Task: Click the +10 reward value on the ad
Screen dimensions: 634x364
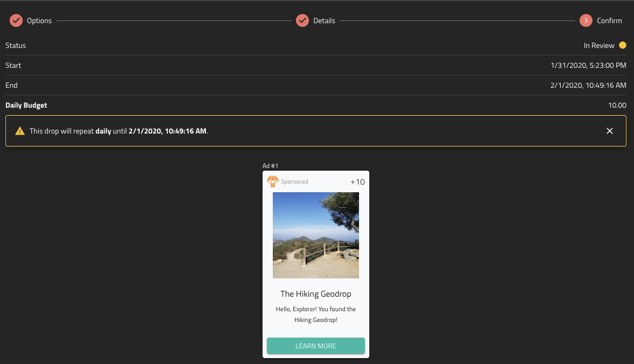Action: (357, 182)
